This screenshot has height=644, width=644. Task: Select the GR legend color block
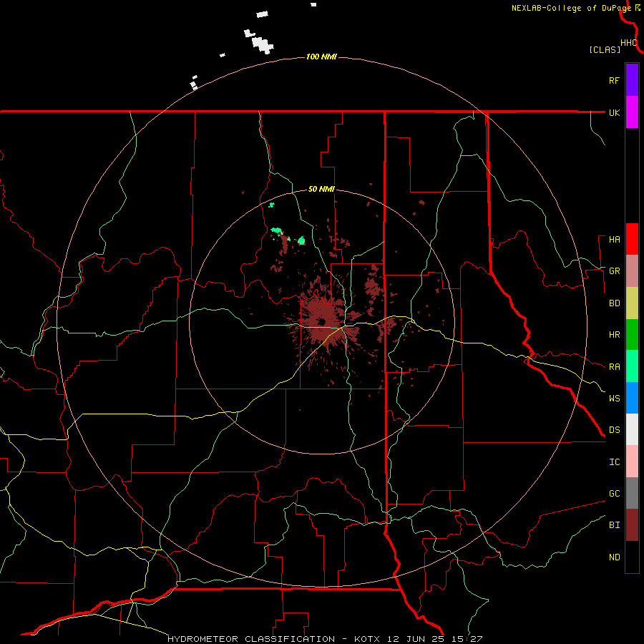632,271
